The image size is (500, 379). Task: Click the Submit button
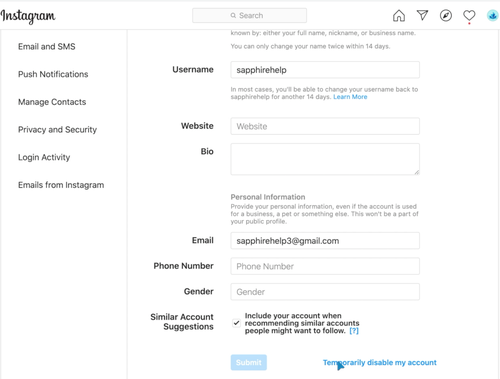click(x=249, y=362)
